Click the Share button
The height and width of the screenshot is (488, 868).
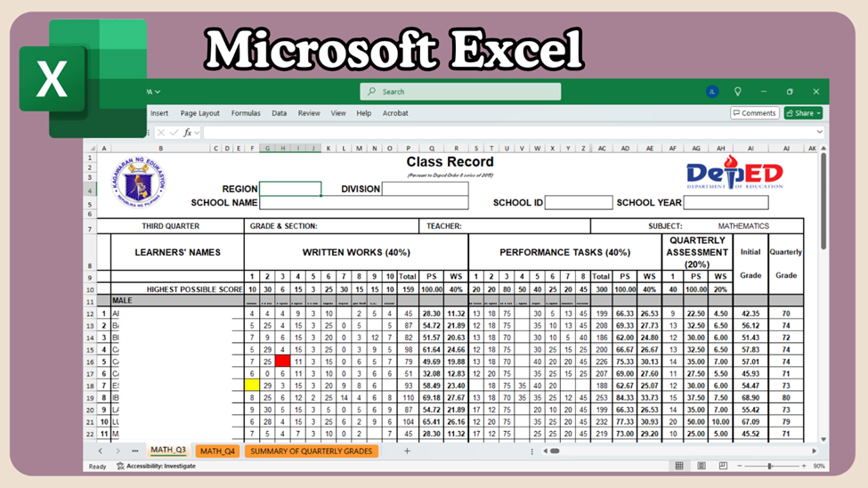(803, 113)
